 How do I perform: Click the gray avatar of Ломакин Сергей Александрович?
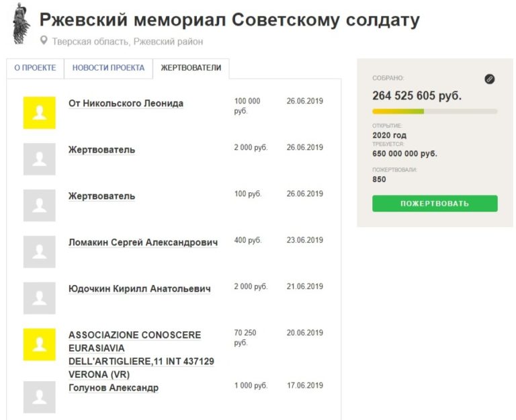40,252
